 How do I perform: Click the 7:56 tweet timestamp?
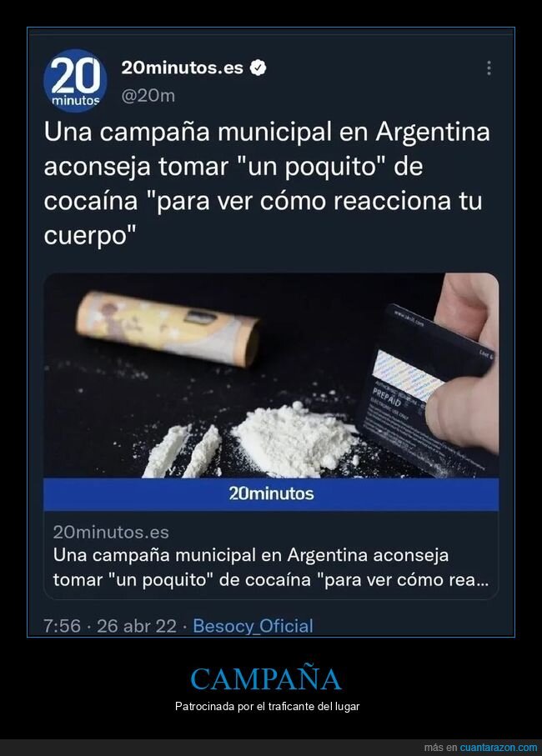click(x=63, y=626)
